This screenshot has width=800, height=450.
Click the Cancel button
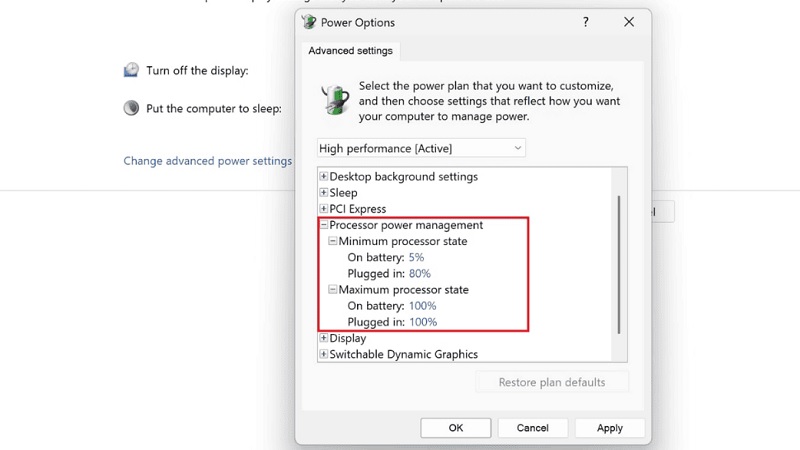pyautogui.click(x=533, y=428)
